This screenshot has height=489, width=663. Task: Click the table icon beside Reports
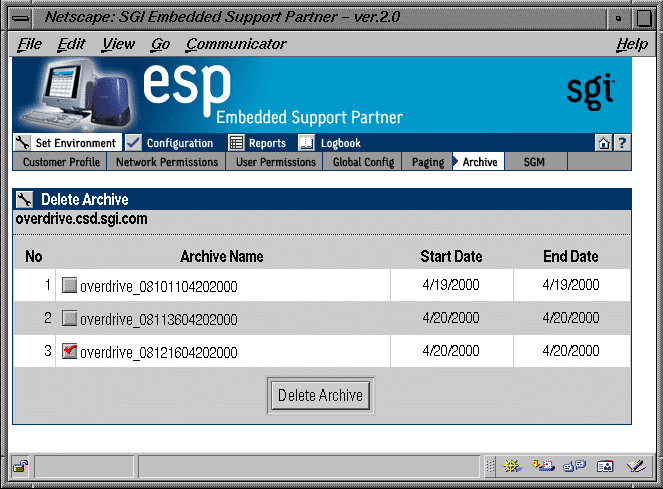tap(236, 143)
